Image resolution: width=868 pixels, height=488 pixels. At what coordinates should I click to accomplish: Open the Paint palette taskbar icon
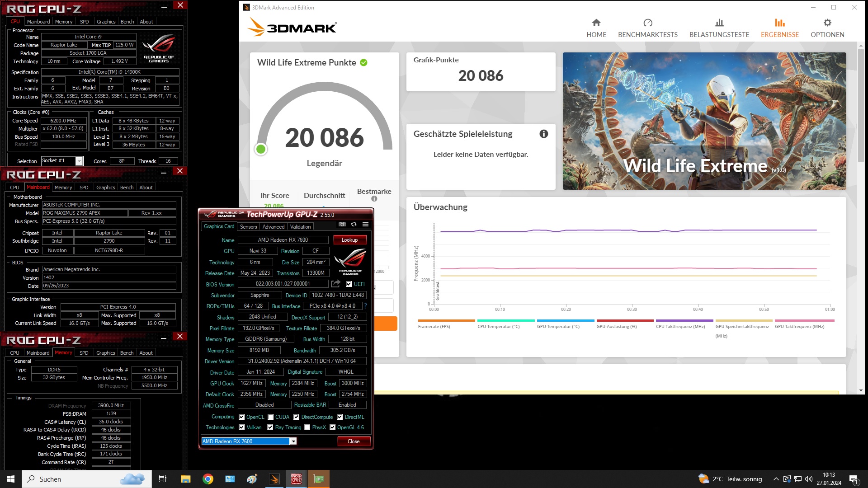pos(252,479)
